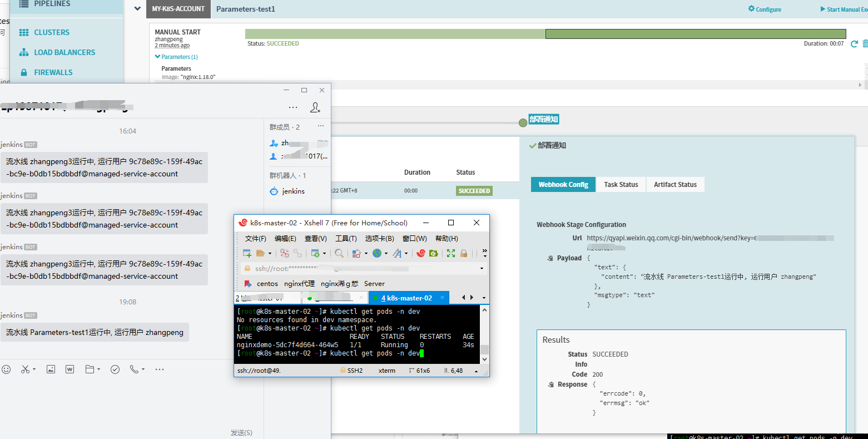This screenshot has width=868, height=439.
Task: Open the Xshell address bar dropdown
Action: point(482,268)
